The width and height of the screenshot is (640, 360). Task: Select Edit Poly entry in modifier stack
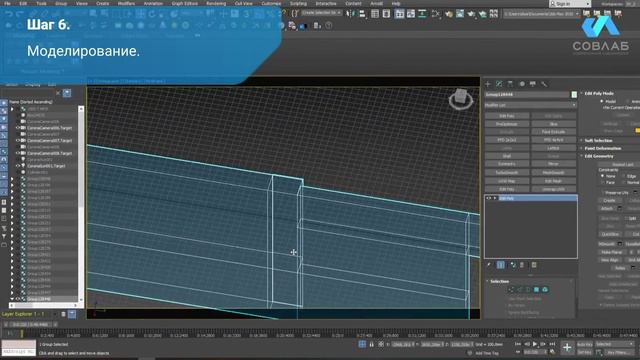pos(531,198)
